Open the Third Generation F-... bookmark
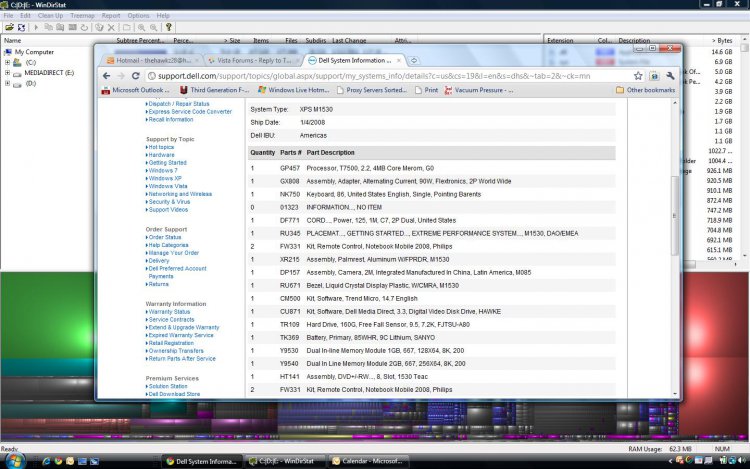 214,90
